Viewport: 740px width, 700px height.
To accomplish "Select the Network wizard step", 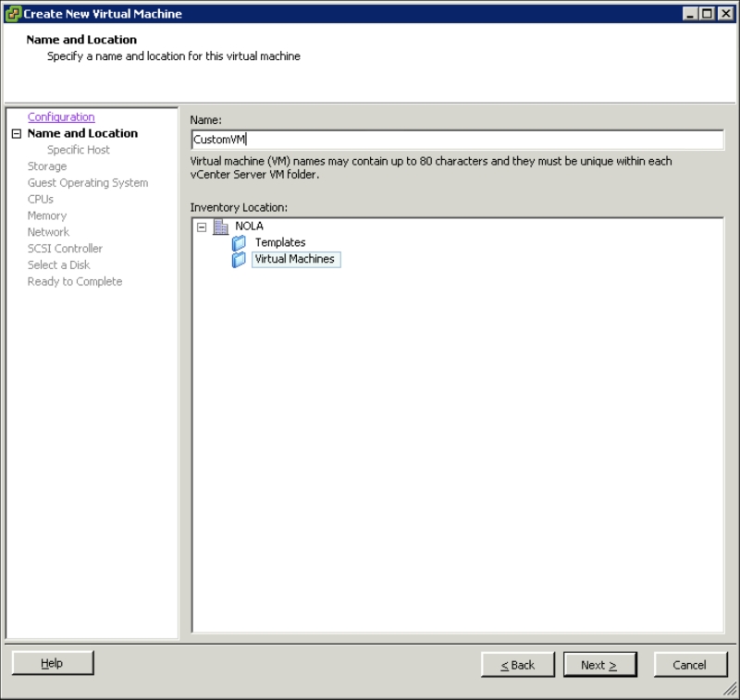I will coord(49,232).
